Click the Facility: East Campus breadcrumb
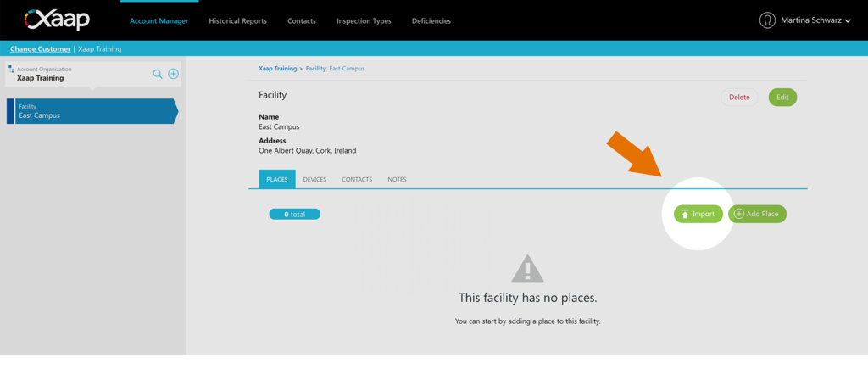868x369 pixels. click(x=335, y=69)
